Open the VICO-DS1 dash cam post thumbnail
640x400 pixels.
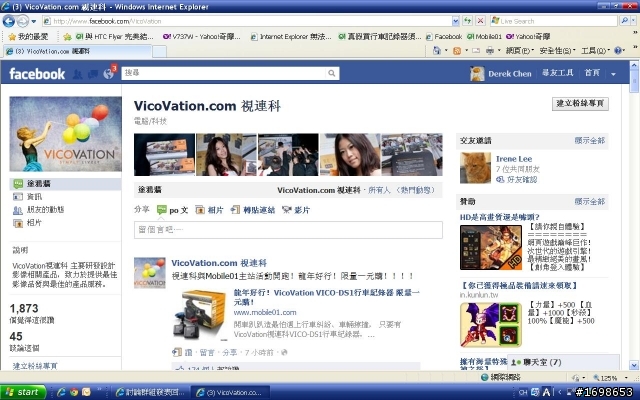tap(200, 314)
